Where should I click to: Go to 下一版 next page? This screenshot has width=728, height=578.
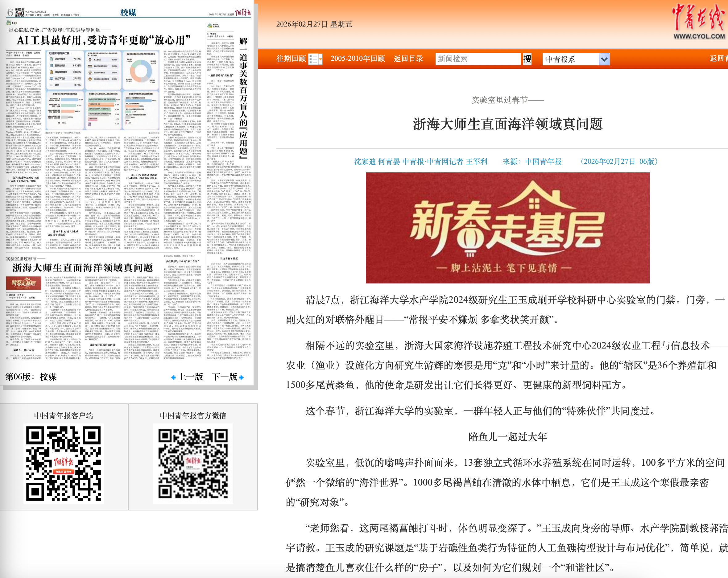click(x=225, y=377)
